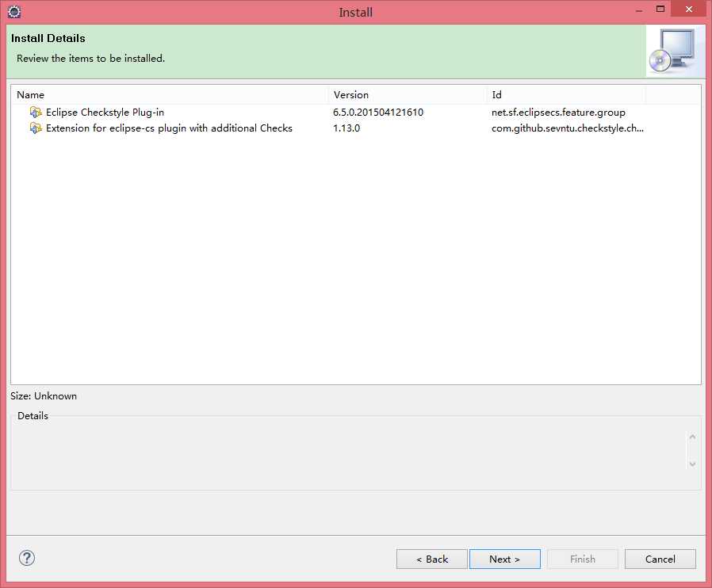
Task: Sort by the Id column header
Action: click(566, 95)
